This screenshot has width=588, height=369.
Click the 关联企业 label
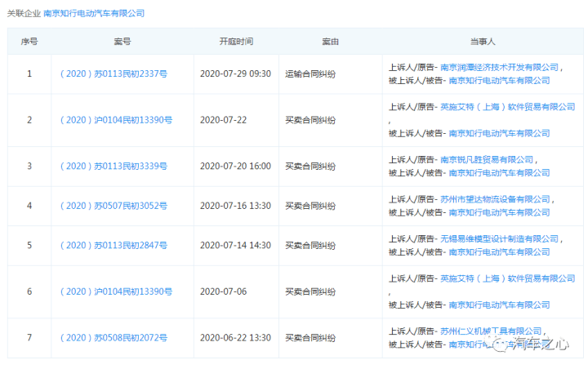tap(24, 14)
